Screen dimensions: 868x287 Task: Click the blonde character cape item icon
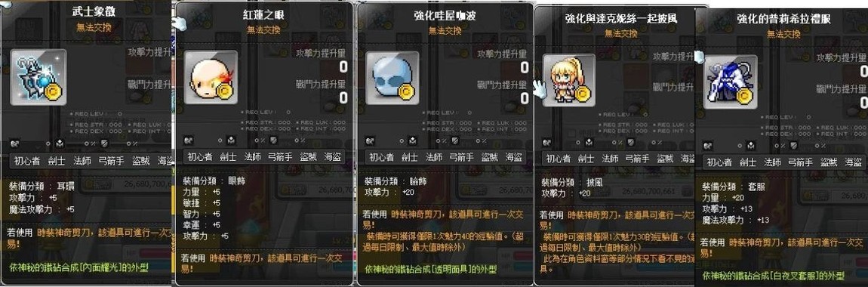point(568,80)
